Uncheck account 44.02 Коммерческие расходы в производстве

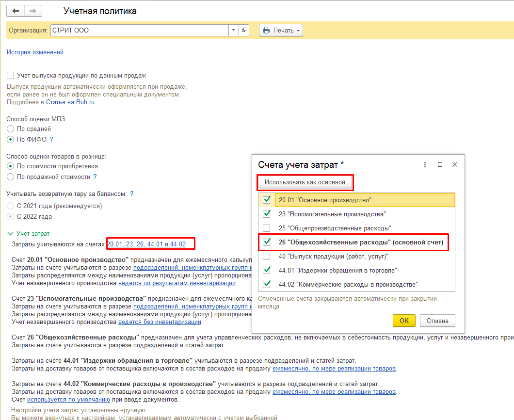(267, 284)
